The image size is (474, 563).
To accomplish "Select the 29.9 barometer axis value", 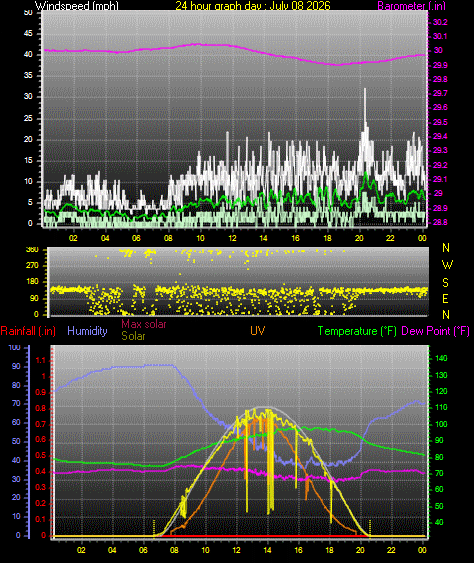I will [440, 65].
